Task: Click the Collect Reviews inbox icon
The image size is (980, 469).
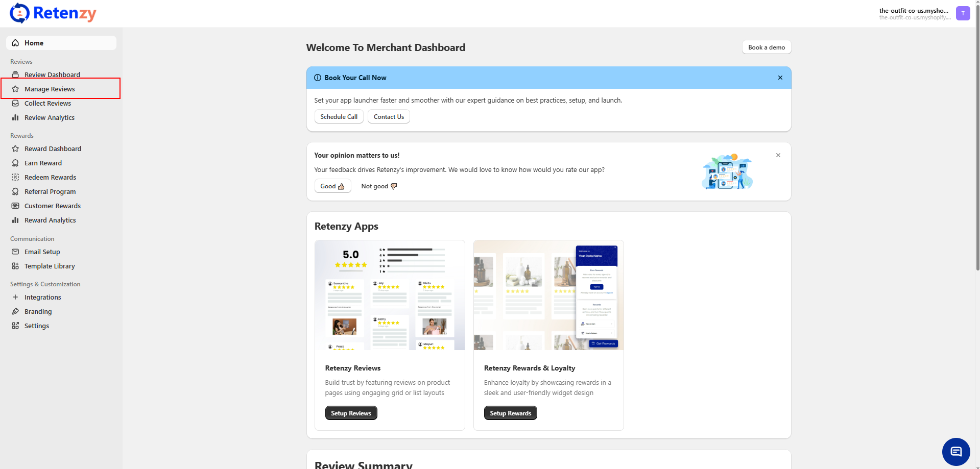Action: click(x=15, y=103)
